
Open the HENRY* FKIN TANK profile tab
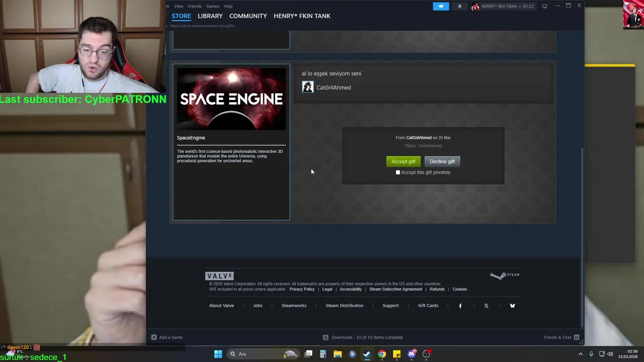pyautogui.click(x=302, y=16)
